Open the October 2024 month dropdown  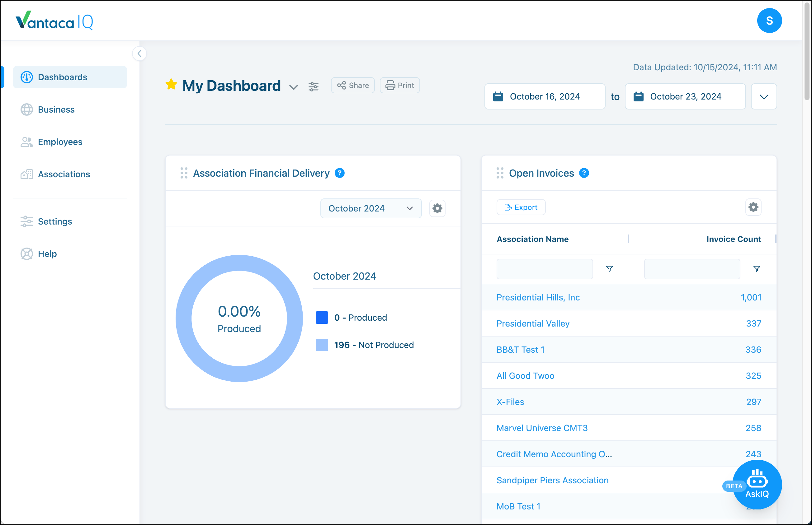371,208
